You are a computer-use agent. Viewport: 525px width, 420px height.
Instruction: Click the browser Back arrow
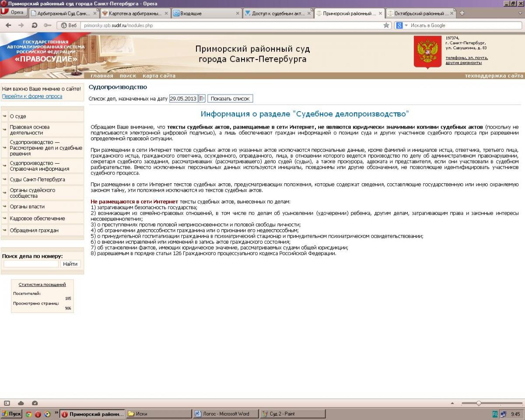pos(8,25)
